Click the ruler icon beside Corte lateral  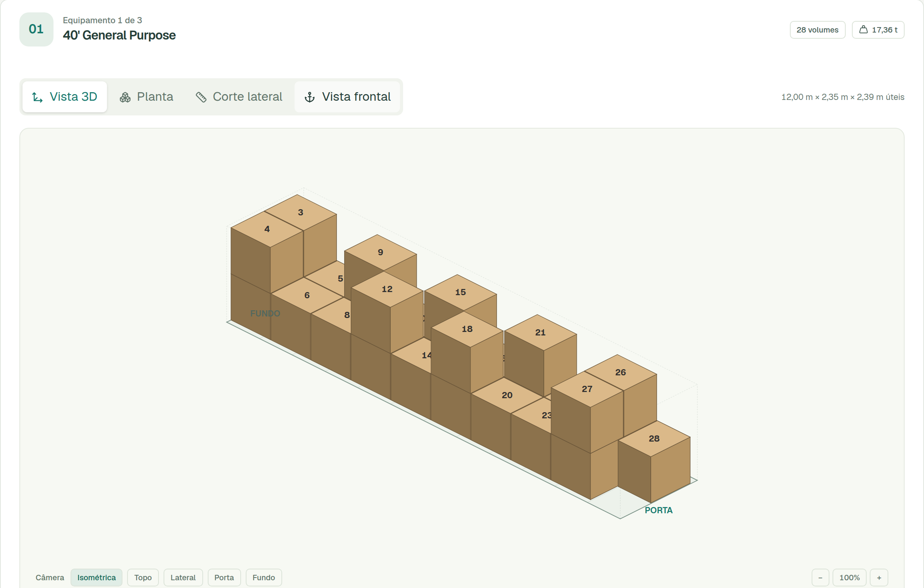coord(201,97)
